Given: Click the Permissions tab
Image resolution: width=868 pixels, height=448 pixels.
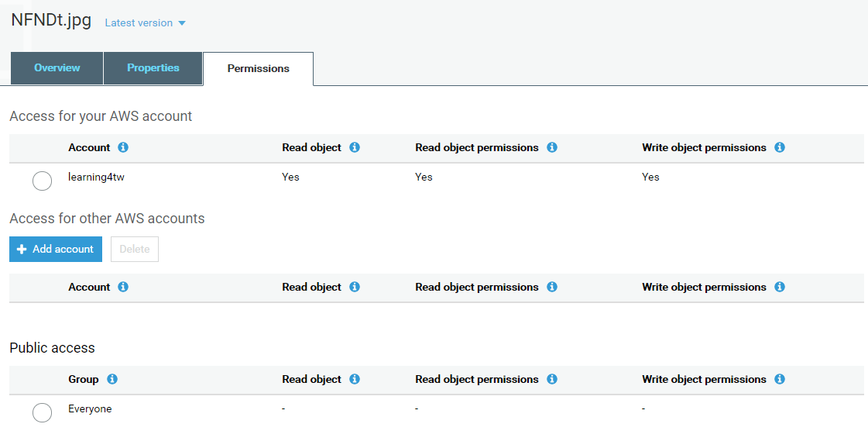Looking at the screenshot, I should coord(258,69).
